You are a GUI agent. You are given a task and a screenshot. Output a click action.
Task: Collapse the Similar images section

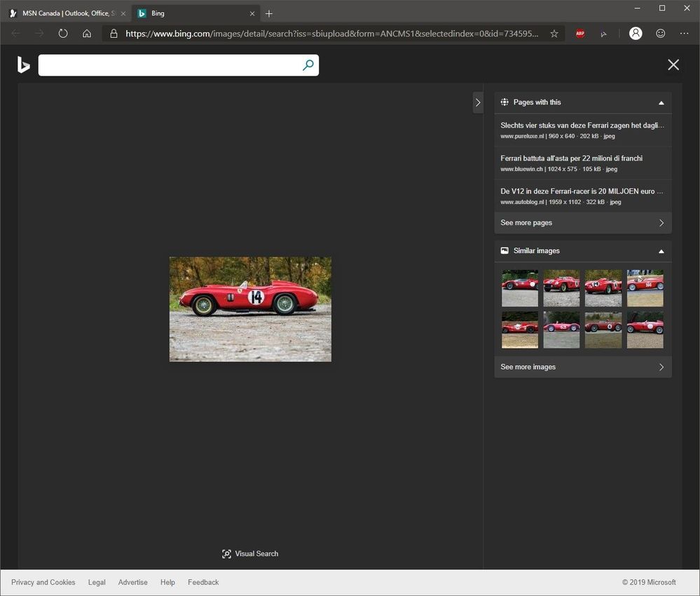click(661, 251)
